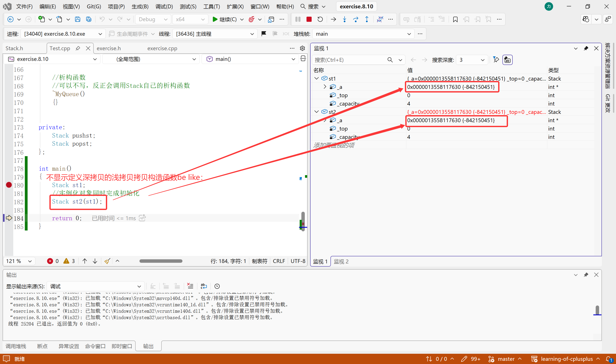Viewport: 616px width, 364px height.
Task: Click the 3 warnings indicator
Action: pos(69,261)
